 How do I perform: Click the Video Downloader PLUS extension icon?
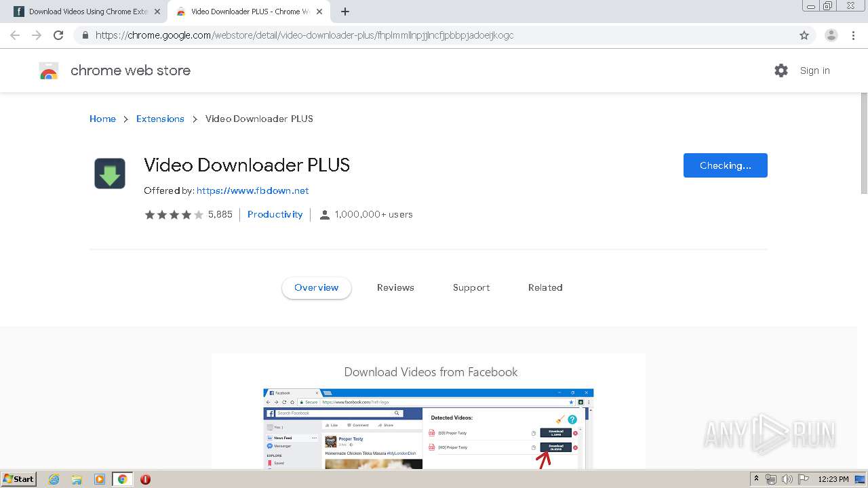[110, 174]
